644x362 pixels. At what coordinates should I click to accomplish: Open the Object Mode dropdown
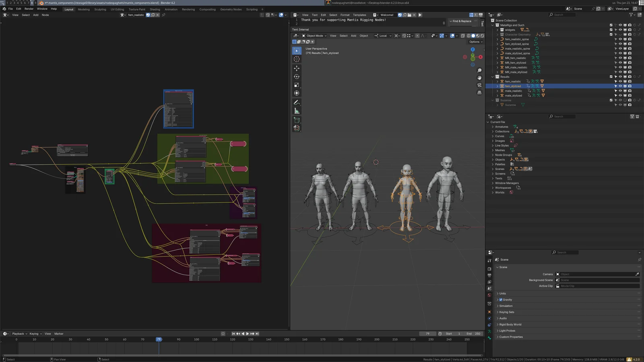coord(314,36)
